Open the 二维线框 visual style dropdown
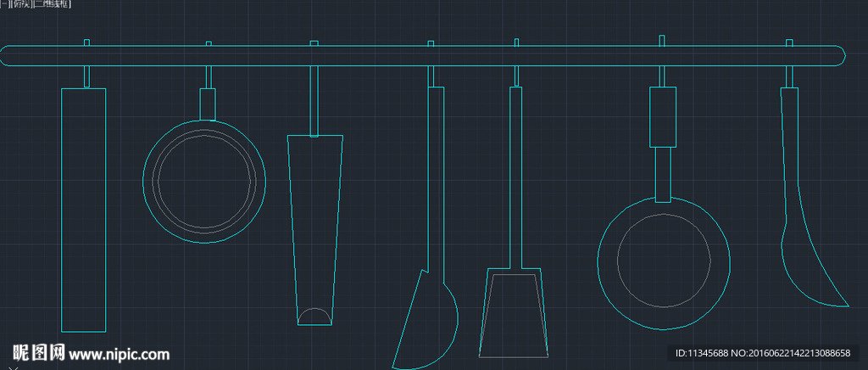This screenshot has height=370, width=868. 52,3
